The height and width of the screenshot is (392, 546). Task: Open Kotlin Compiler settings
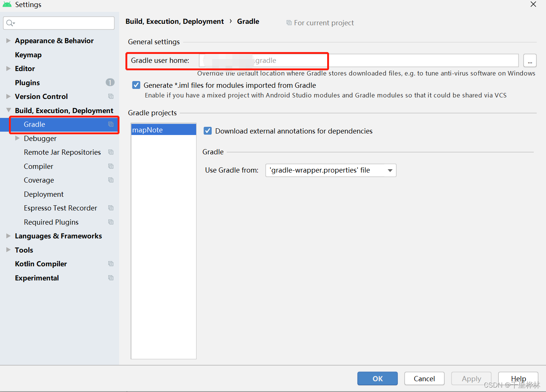click(41, 264)
